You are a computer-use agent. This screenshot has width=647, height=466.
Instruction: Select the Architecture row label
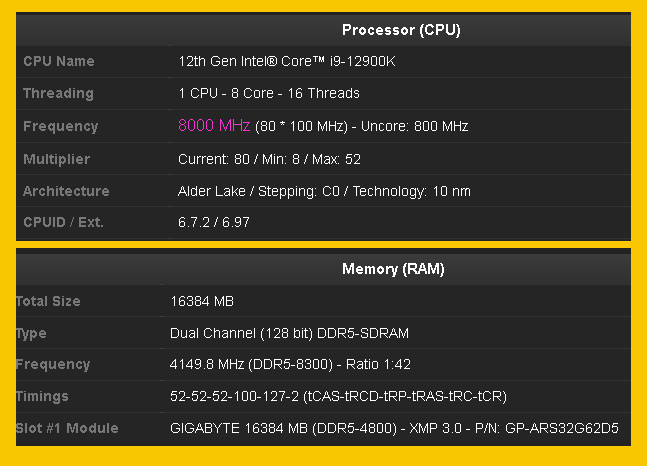(66, 191)
